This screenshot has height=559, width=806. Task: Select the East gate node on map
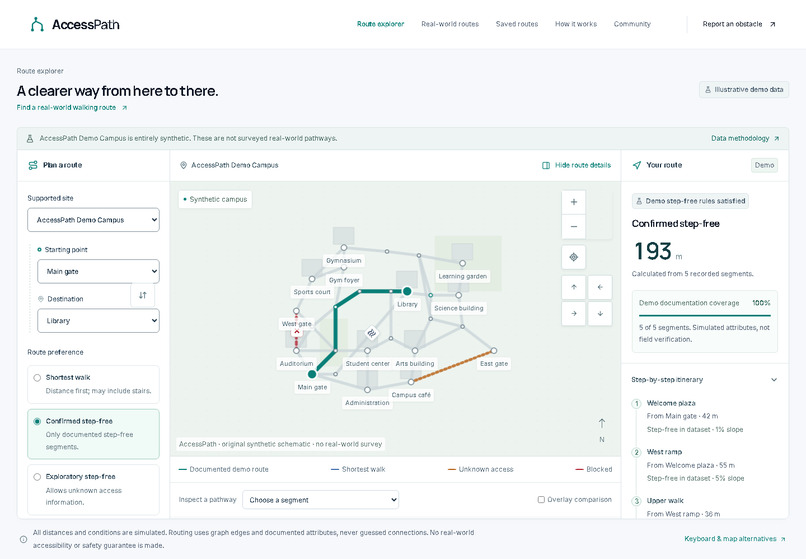(493, 351)
